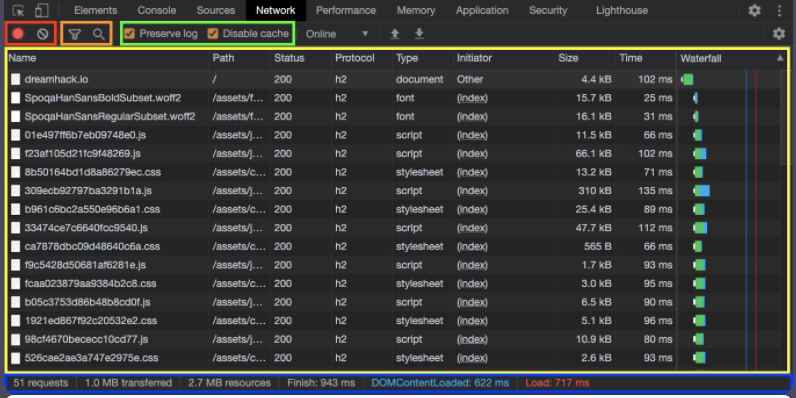The width and height of the screenshot is (796, 398).
Task: Open the Security tab
Action: coord(548,10)
